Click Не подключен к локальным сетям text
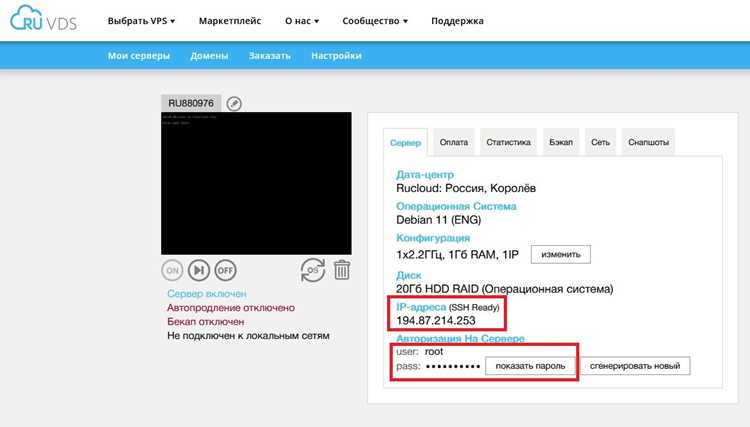 coord(248,336)
